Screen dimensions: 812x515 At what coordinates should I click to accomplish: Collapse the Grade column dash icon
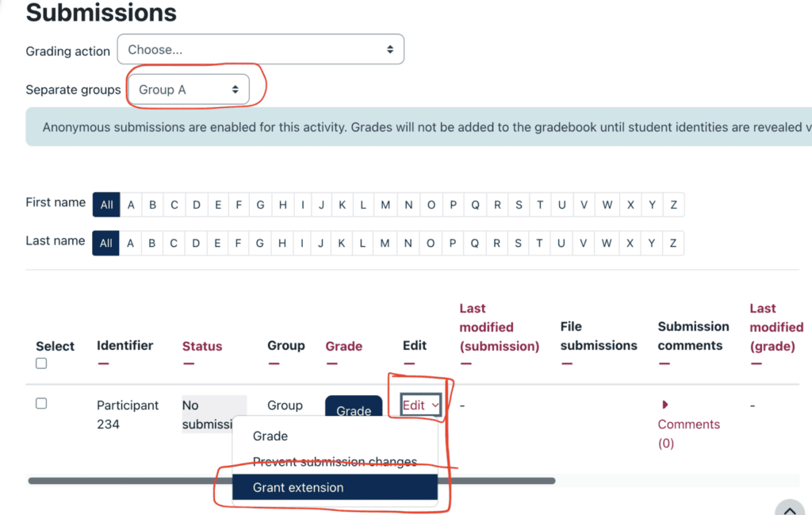point(332,363)
